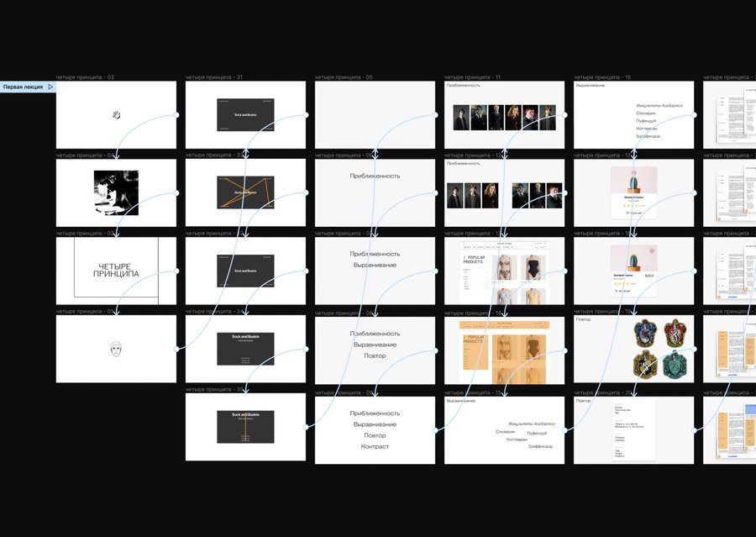Image resolution: width=756 pixels, height=537 pixels.
Task: Click the Повтор caption in the crests frame
Action: (583, 319)
